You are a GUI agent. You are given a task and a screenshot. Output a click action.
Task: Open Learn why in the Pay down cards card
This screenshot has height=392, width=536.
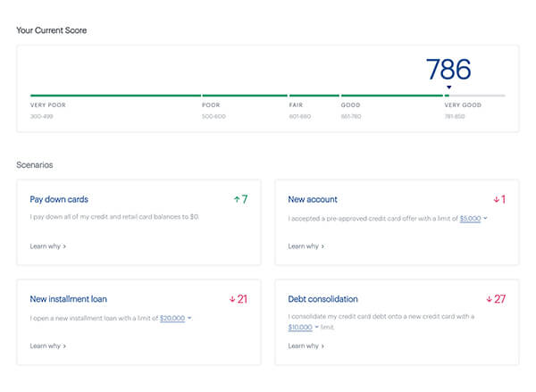[47, 246]
